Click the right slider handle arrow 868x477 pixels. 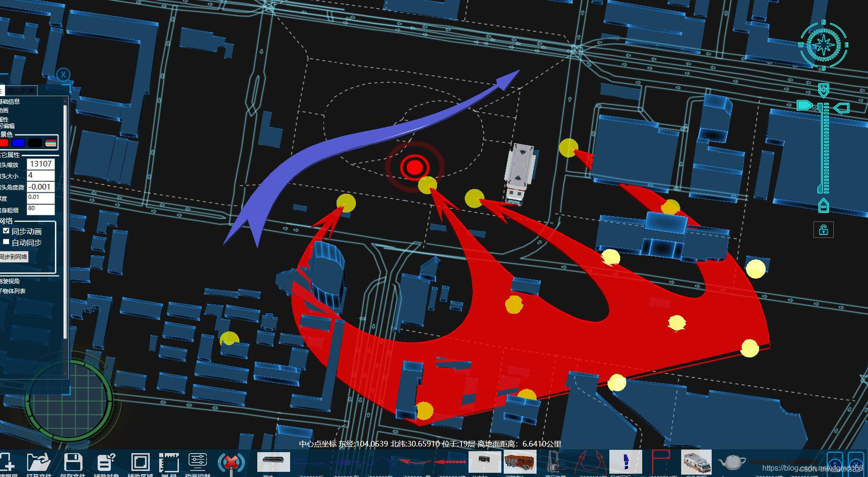pyautogui.click(x=842, y=108)
